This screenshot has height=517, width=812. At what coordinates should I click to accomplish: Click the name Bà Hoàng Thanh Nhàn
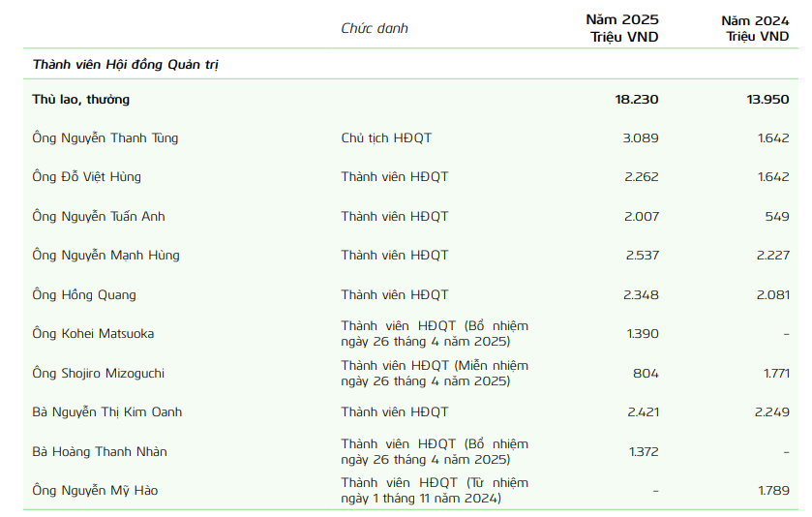pyautogui.click(x=99, y=451)
